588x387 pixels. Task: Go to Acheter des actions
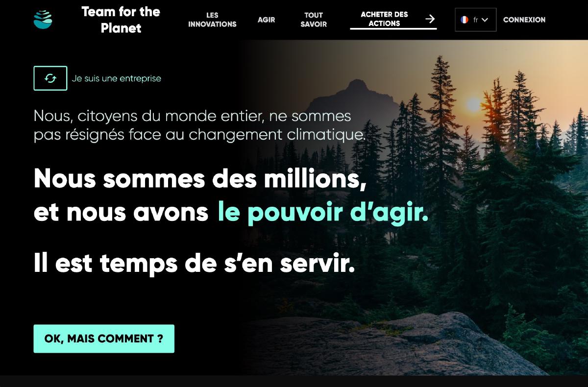385,19
